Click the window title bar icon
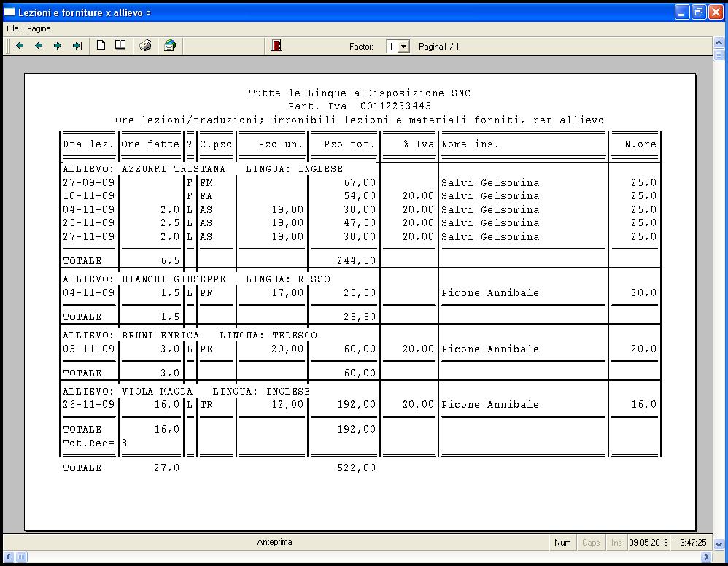Image resolution: width=728 pixels, height=566 pixels. tap(9, 12)
